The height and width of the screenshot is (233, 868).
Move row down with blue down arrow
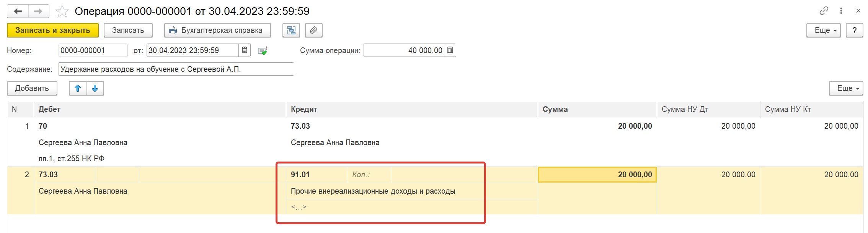point(95,88)
